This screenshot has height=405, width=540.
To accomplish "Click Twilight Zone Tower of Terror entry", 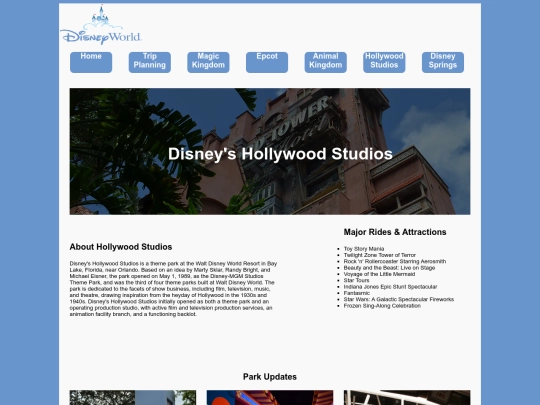I will 380,255.
